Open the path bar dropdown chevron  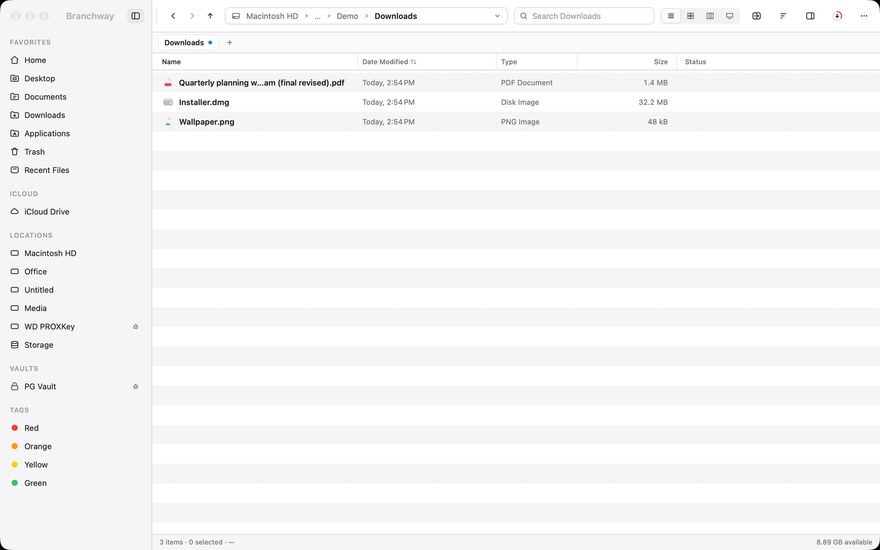[497, 16]
